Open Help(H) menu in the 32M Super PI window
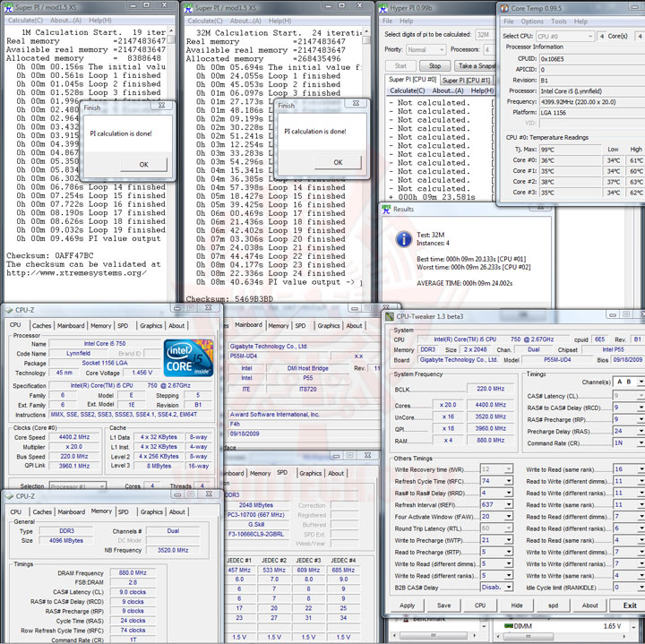This screenshot has height=644, width=645. point(280,21)
